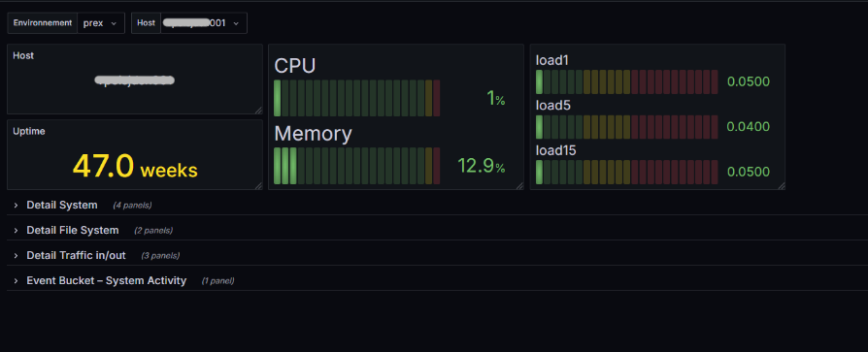Click the blurred hostname in Host panel
Screen dimensions: 868x352
tap(135, 80)
